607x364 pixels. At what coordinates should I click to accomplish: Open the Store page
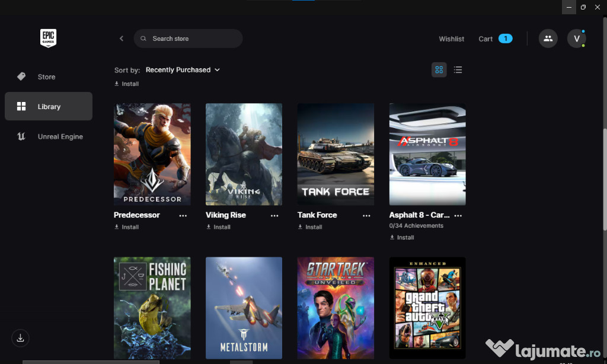click(49, 76)
